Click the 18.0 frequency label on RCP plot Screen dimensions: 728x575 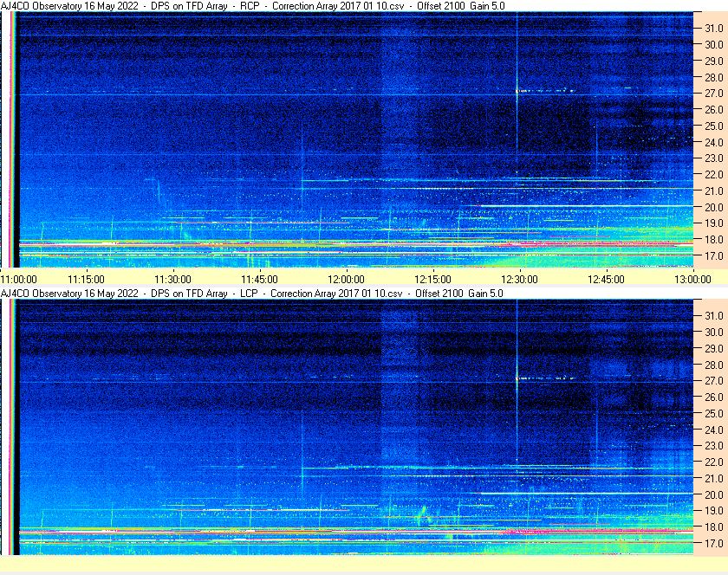[x=714, y=240]
